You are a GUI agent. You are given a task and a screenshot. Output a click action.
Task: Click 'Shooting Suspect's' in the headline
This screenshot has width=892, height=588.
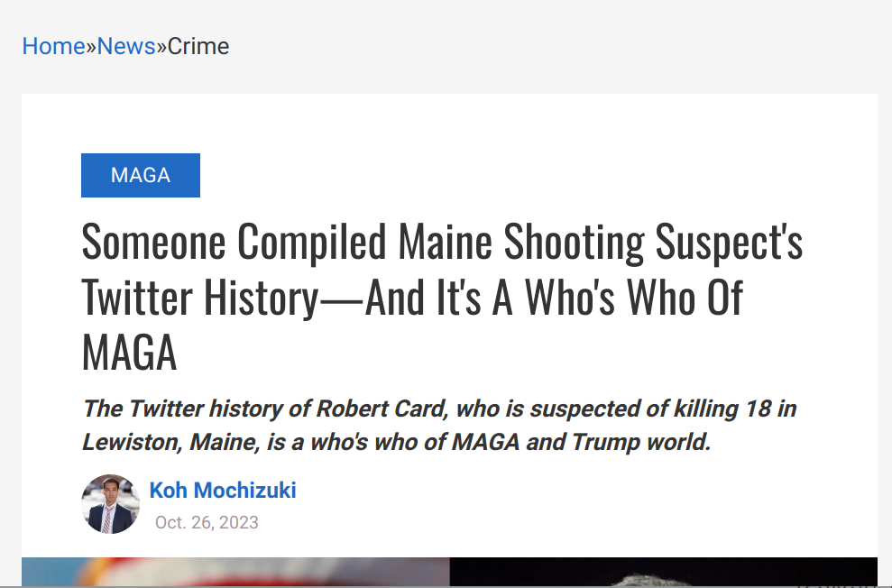[653, 242]
